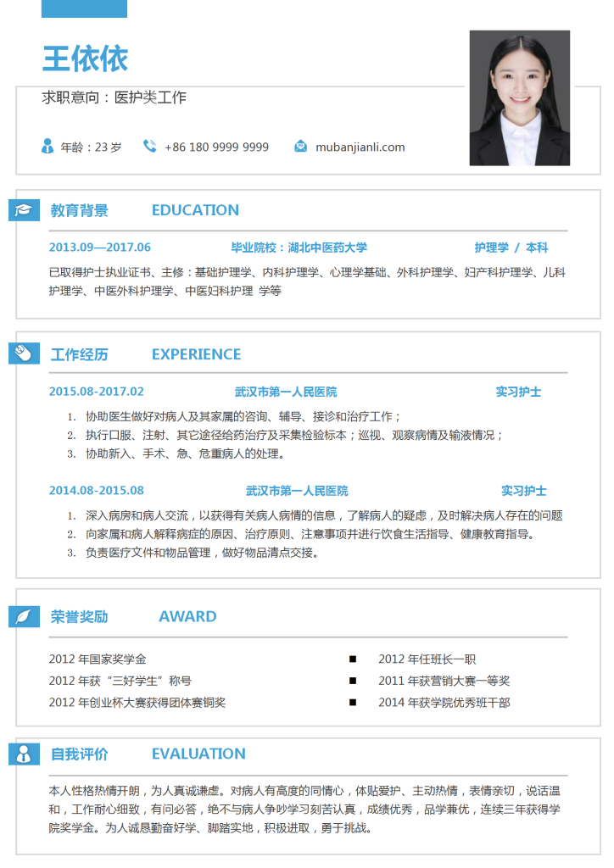
Task: Click the 荣誉奖励 heading
Action: [79, 617]
